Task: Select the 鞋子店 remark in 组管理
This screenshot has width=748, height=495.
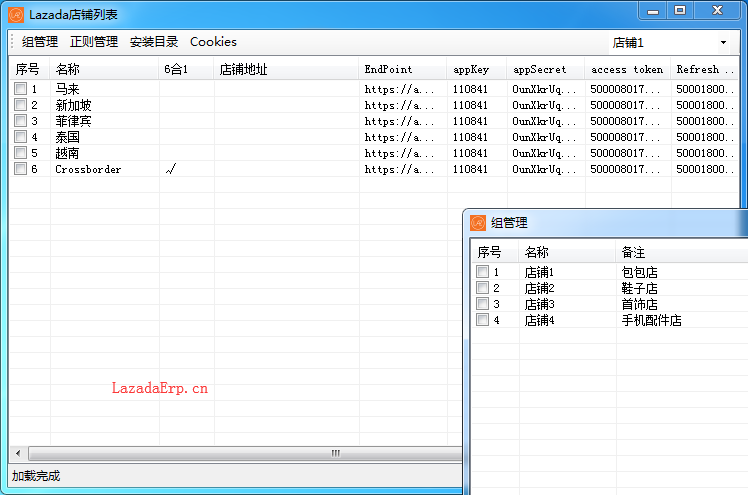Action: (x=639, y=288)
